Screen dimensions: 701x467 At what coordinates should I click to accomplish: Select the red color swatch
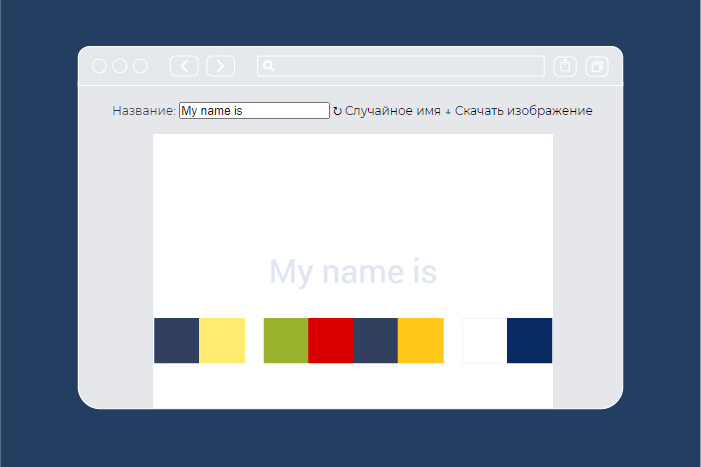(x=331, y=340)
